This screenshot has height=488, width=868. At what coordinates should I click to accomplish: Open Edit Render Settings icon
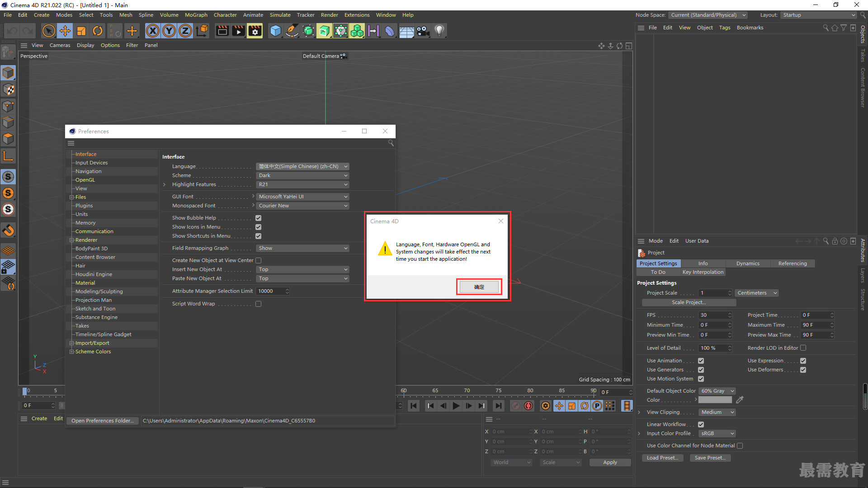pyautogui.click(x=255, y=31)
